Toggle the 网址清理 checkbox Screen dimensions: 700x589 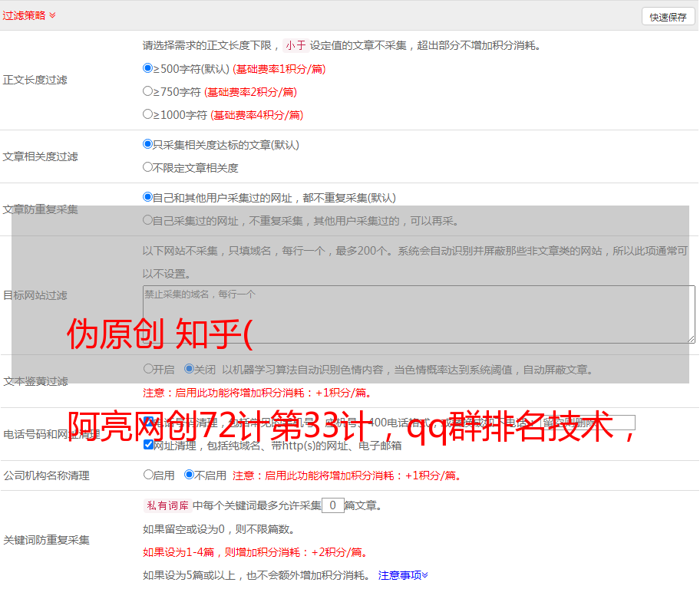149,444
